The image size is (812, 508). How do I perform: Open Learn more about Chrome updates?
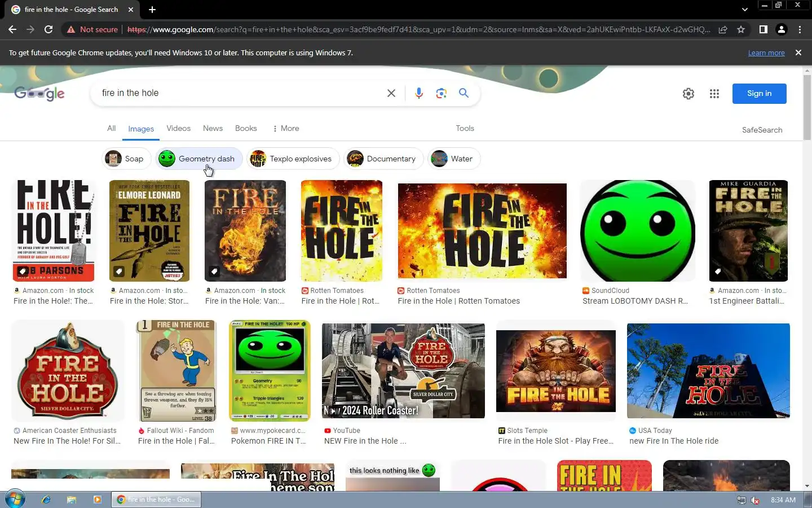[766, 52]
